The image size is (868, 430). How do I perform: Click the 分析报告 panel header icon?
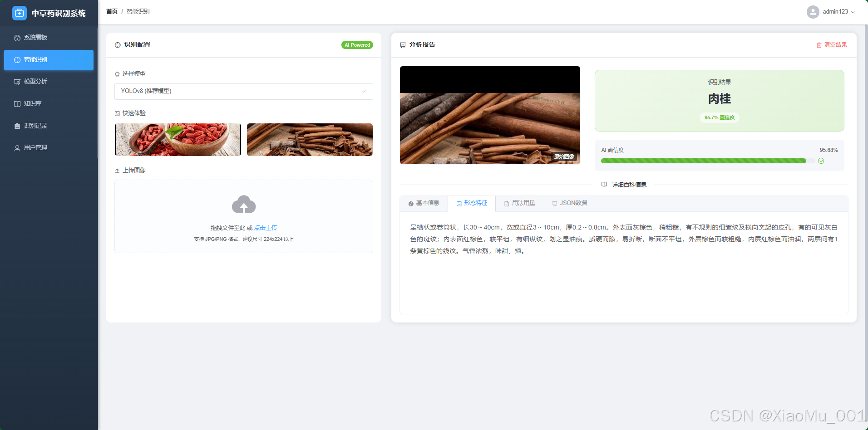coord(403,44)
